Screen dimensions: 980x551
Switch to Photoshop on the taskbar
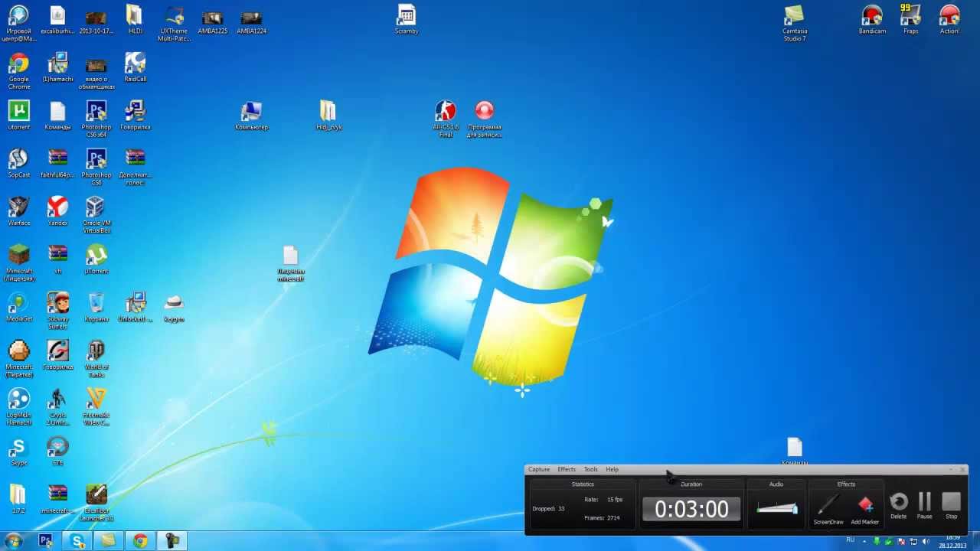pyautogui.click(x=45, y=541)
